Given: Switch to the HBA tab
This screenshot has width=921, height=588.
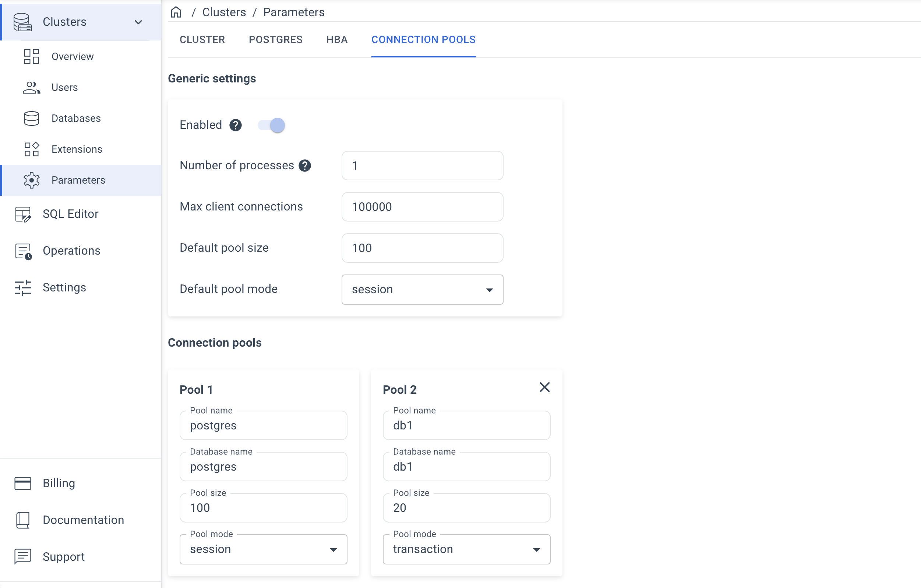Looking at the screenshot, I should (337, 40).
